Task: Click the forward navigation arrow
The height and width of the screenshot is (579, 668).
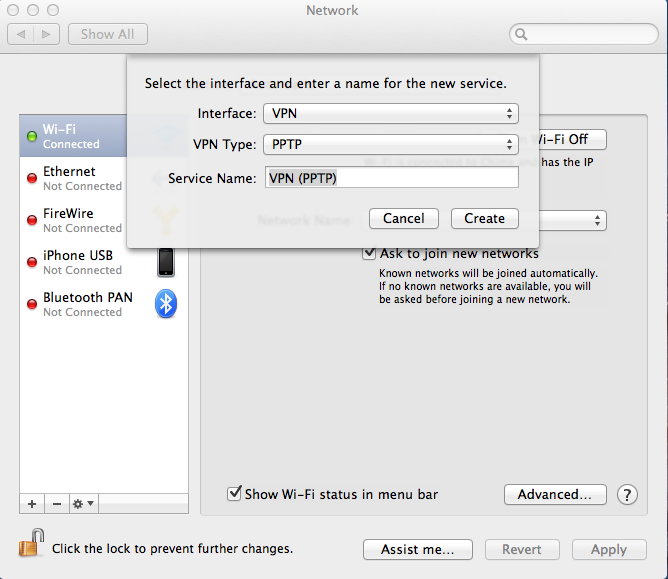Action: click(46, 34)
